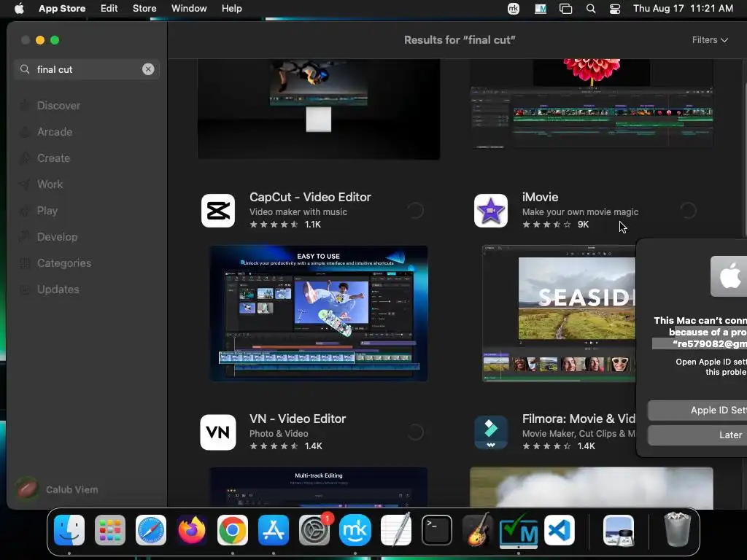Click the CapCut download progress spinner
The height and width of the screenshot is (560, 747).
pyautogui.click(x=415, y=211)
